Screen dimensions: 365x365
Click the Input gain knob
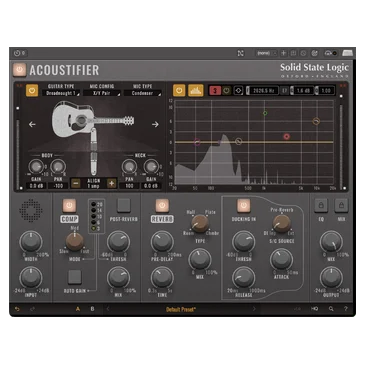[x=31, y=277]
